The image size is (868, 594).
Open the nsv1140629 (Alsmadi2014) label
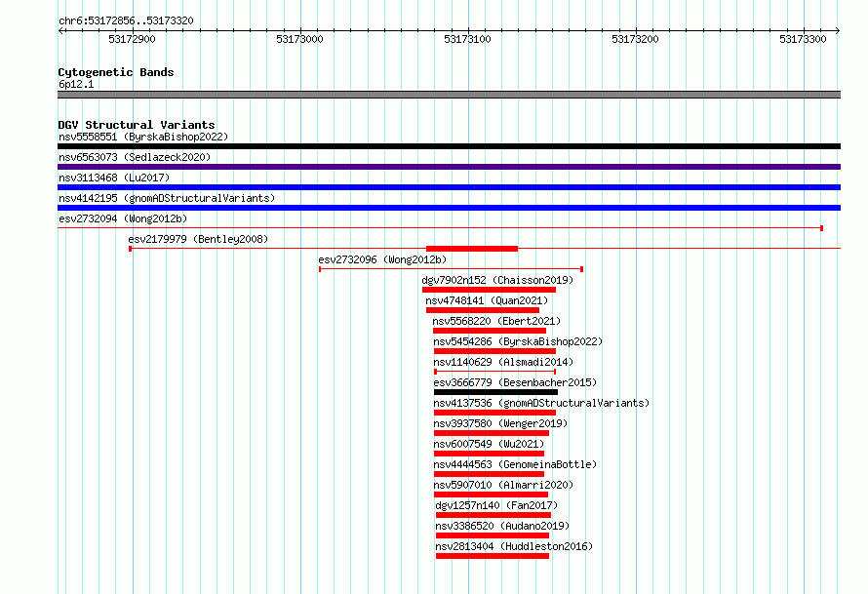(x=503, y=362)
